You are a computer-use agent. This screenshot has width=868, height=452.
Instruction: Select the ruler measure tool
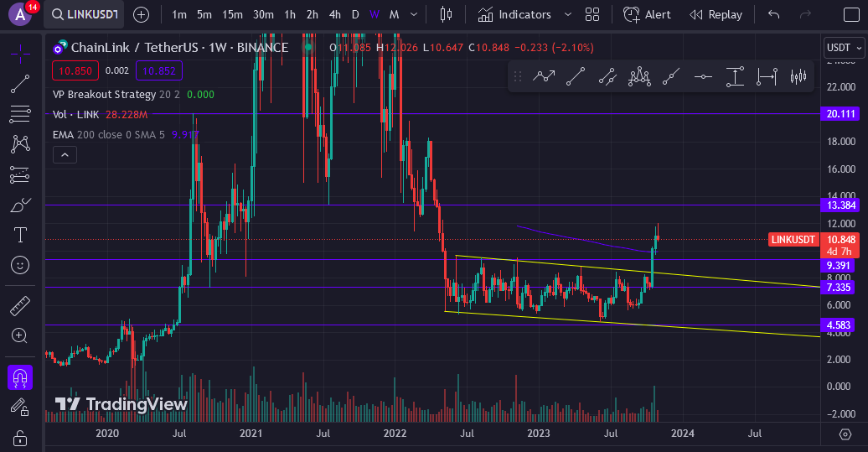coord(20,306)
